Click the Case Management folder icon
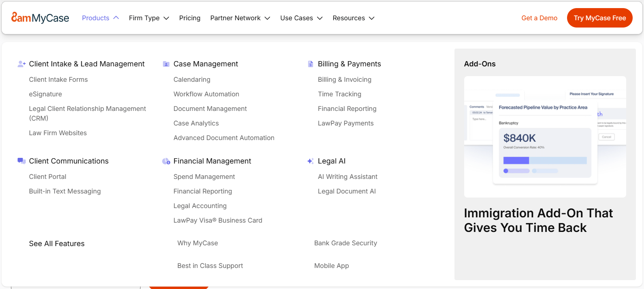 click(166, 64)
